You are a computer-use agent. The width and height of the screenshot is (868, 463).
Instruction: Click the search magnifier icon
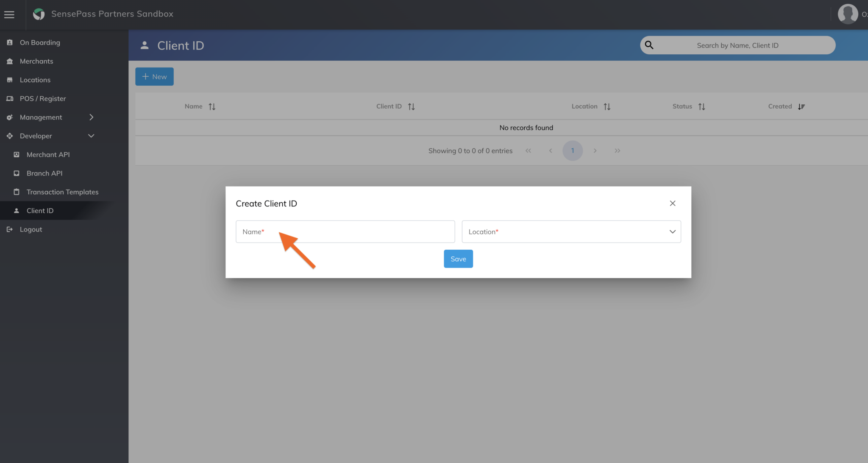(x=649, y=45)
